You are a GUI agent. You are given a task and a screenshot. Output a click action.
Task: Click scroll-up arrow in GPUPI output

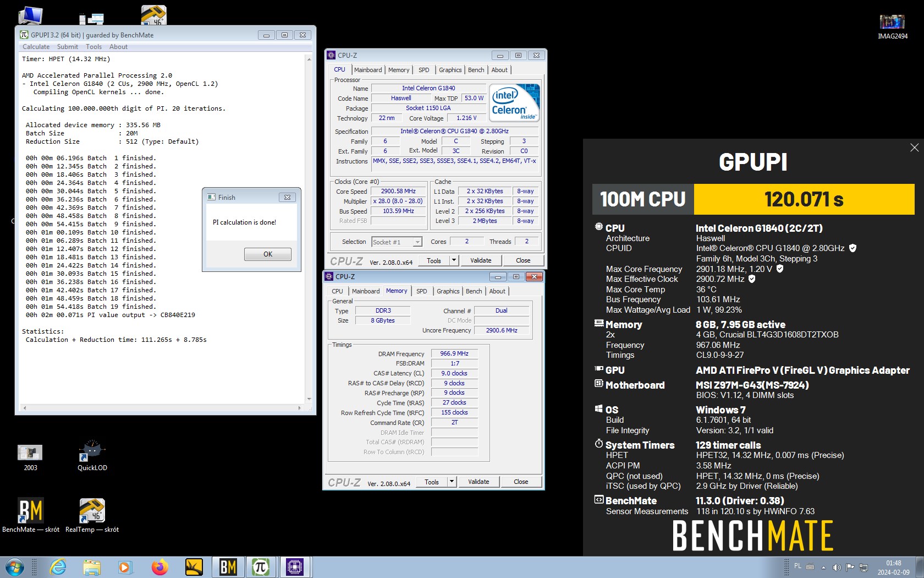click(x=309, y=59)
